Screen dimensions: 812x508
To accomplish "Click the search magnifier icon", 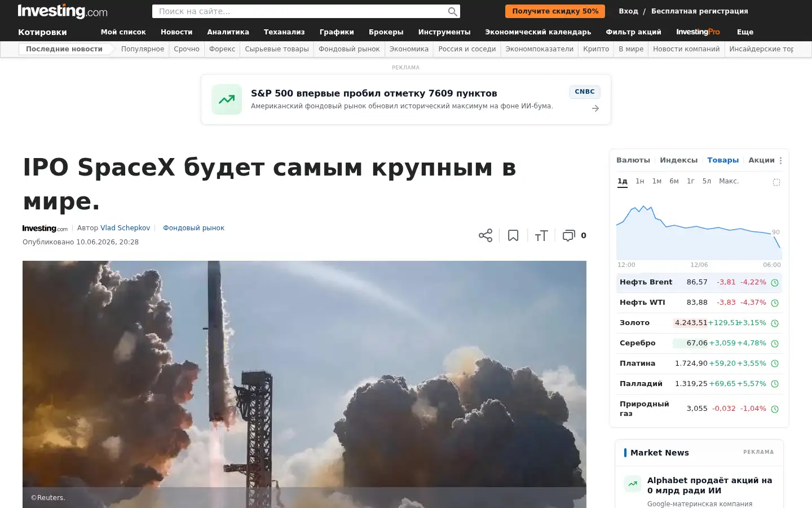I will (x=452, y=11).
